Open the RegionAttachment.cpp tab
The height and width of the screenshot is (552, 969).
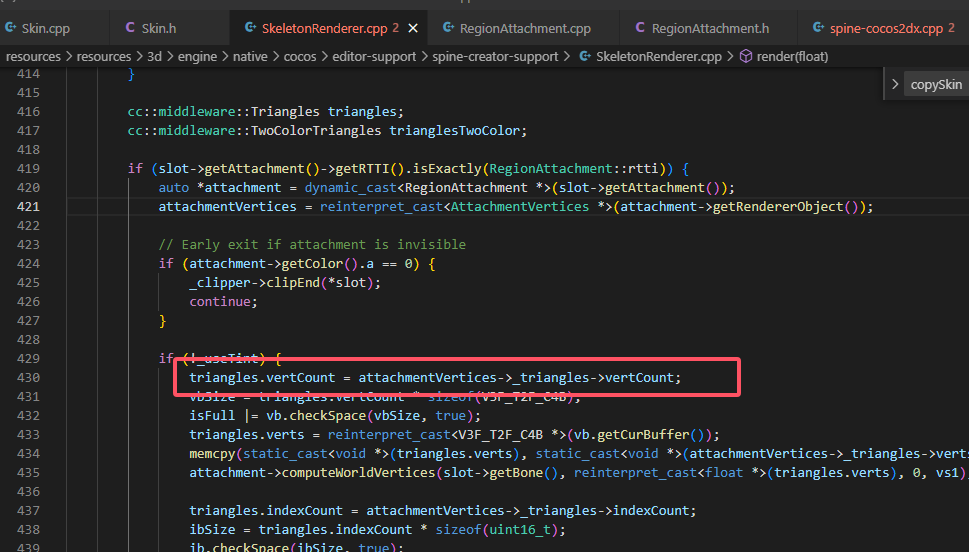525,28
